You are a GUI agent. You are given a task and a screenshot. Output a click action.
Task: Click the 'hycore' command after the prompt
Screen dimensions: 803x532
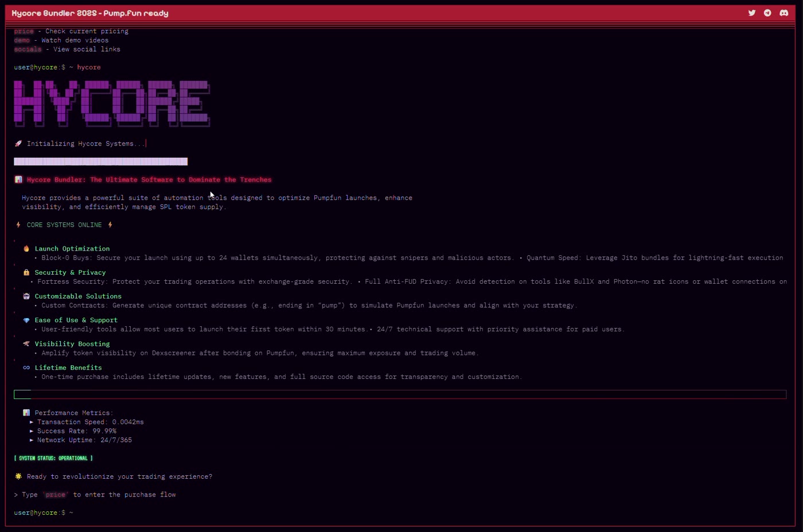pyautogui.click(x=89, y=67)
